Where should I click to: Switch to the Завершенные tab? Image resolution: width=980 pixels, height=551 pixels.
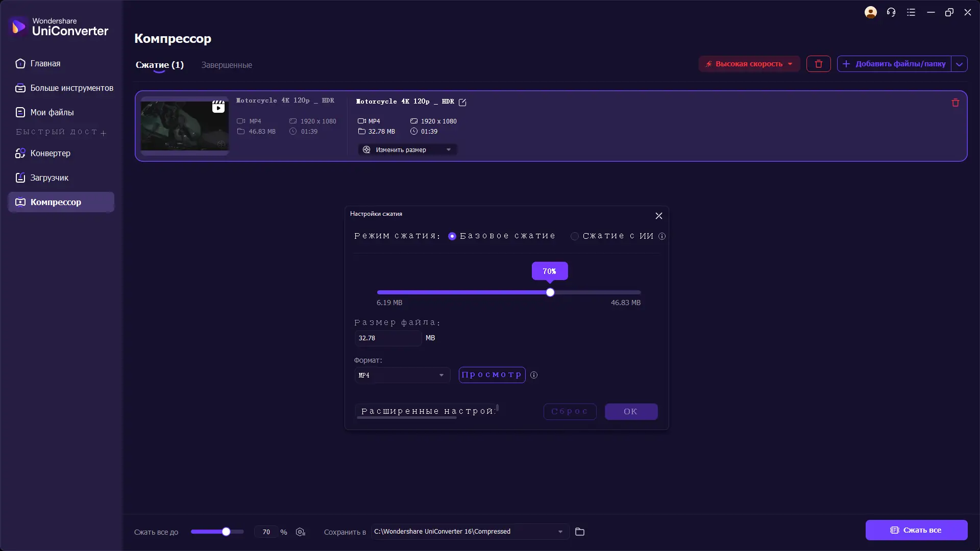pos(227,65)
